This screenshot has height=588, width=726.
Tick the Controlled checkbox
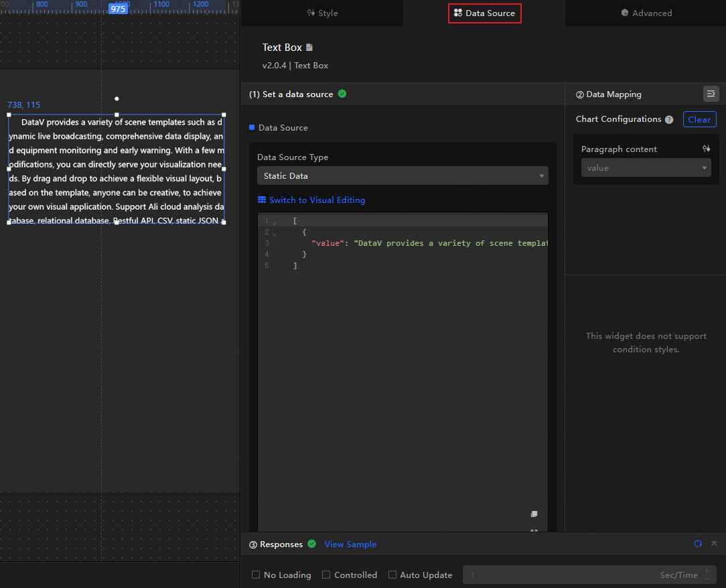[326, 575]
